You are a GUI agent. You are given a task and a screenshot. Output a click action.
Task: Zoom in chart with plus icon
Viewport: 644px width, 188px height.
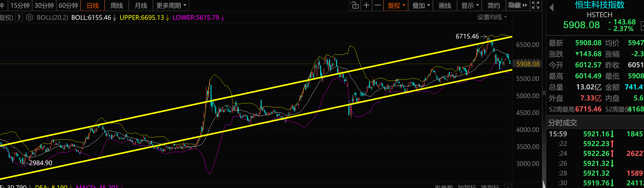coord(366,5)
